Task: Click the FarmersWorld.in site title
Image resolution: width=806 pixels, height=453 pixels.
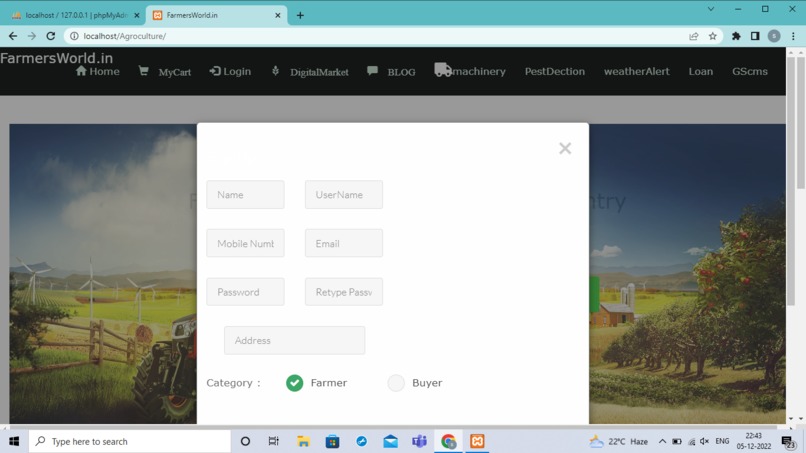Action: [57, 58]
